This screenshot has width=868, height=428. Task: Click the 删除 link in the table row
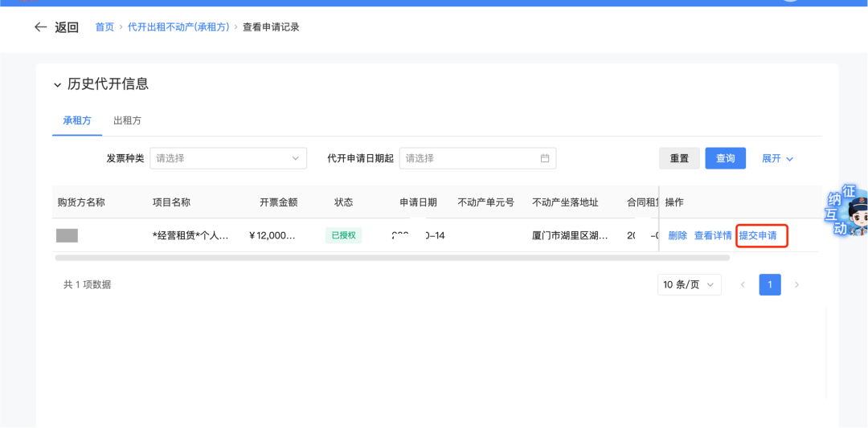(678, 235)
